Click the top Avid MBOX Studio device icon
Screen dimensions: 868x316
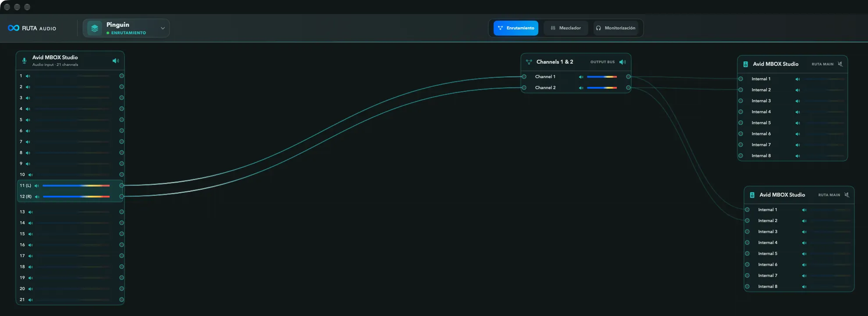(x=746, y=64)
